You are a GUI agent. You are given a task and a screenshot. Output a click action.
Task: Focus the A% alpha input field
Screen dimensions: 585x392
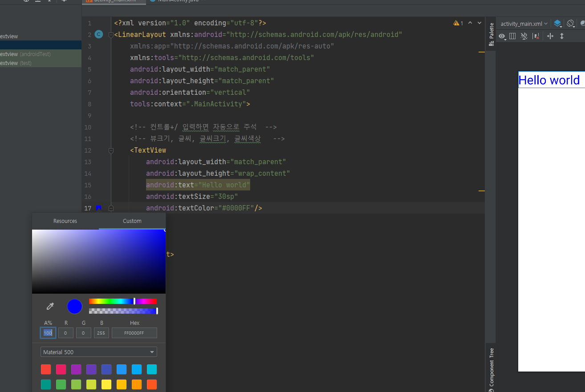click(x=48, y=333)
